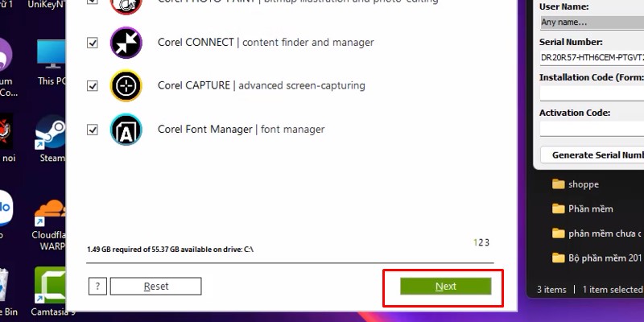The width and height of the screenshot is (644, 322).
Task: Disable the Corel Font Manager checkbox
Action: pos(93,129)
